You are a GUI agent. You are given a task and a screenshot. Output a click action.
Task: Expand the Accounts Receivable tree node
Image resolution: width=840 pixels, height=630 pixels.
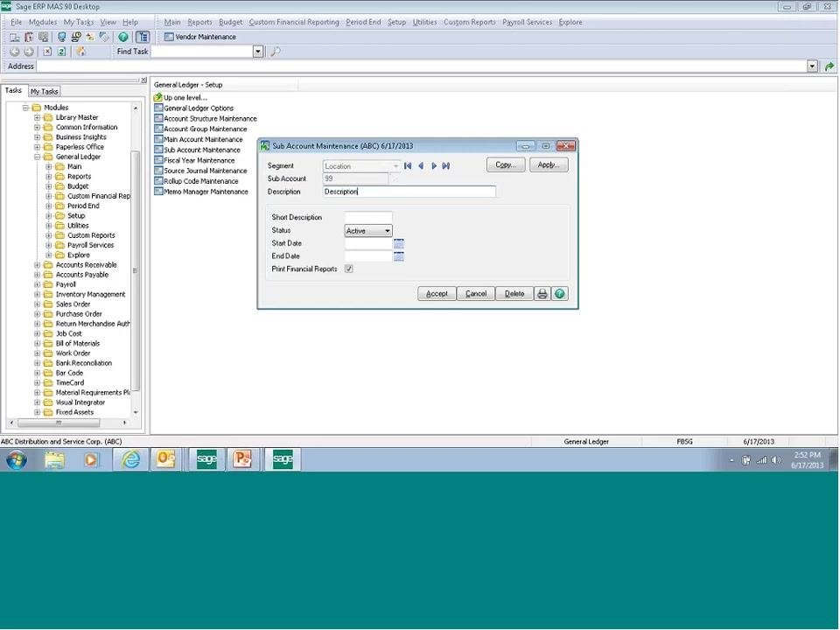[37, 265]
